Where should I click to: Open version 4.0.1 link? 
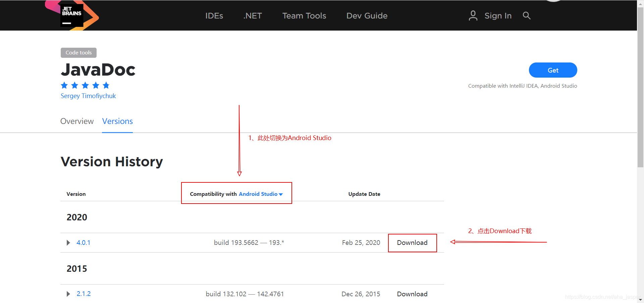[83, 243]
